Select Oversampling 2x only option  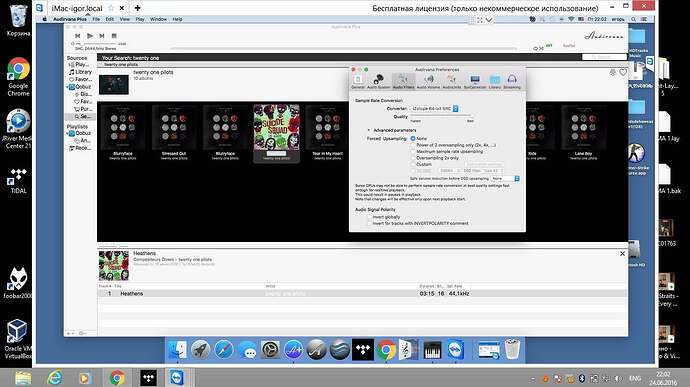413,158
